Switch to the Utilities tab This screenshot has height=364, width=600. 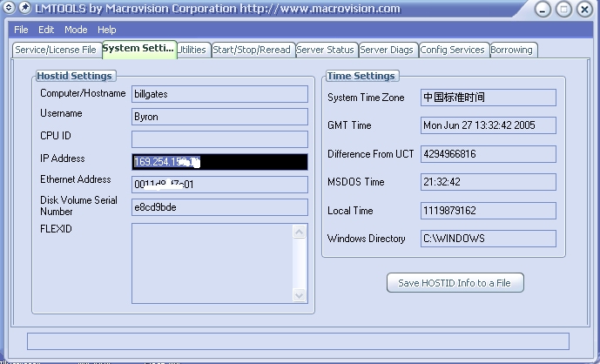[x=192, y=50]
